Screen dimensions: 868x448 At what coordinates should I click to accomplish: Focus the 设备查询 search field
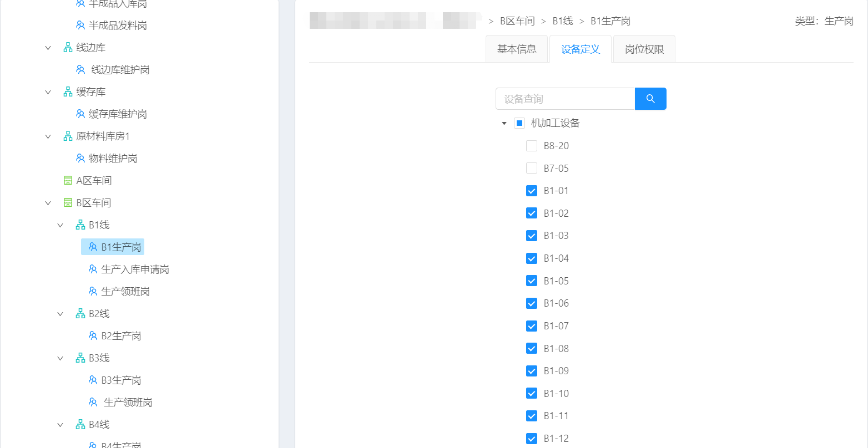click(565, 99)
